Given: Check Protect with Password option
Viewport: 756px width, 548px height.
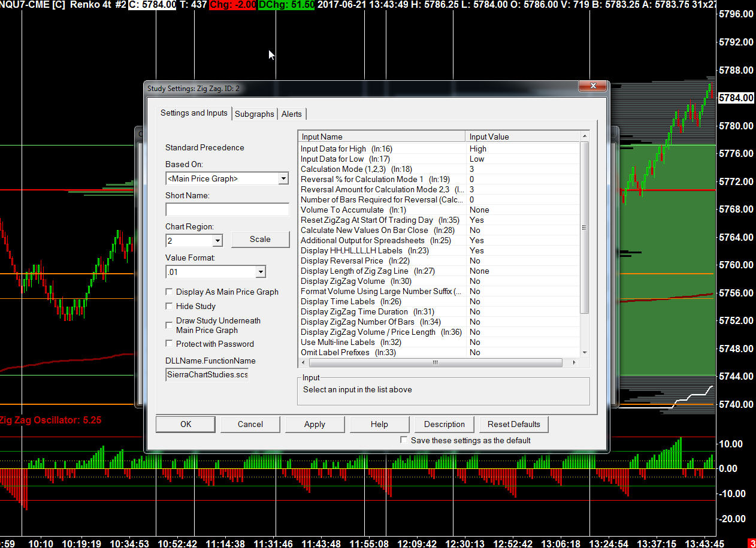Looking at the screenshot, I should click(x=170, y=344).
